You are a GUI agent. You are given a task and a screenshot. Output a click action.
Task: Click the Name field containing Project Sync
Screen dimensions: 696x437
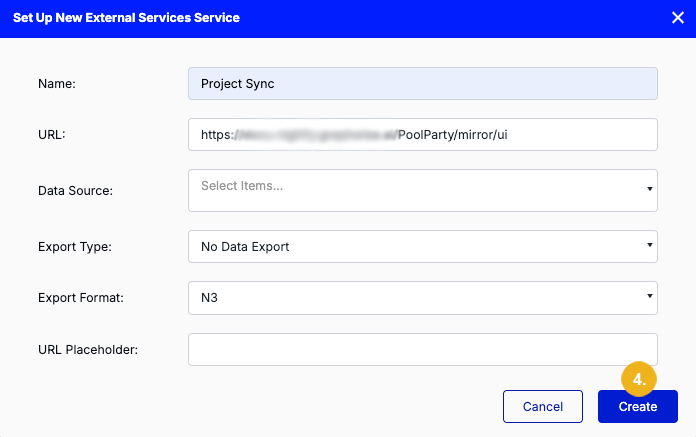(423, 83)
